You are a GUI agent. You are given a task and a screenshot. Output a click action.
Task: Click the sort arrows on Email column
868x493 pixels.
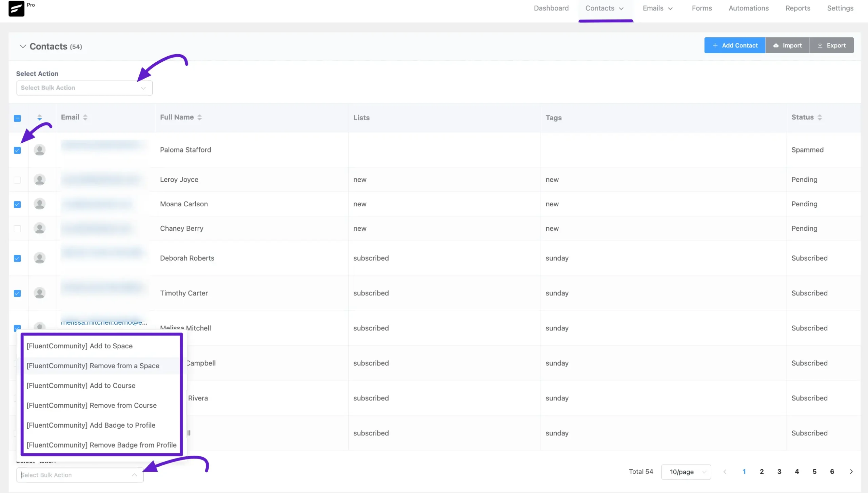pyautogui.click(x=84, y=117)
